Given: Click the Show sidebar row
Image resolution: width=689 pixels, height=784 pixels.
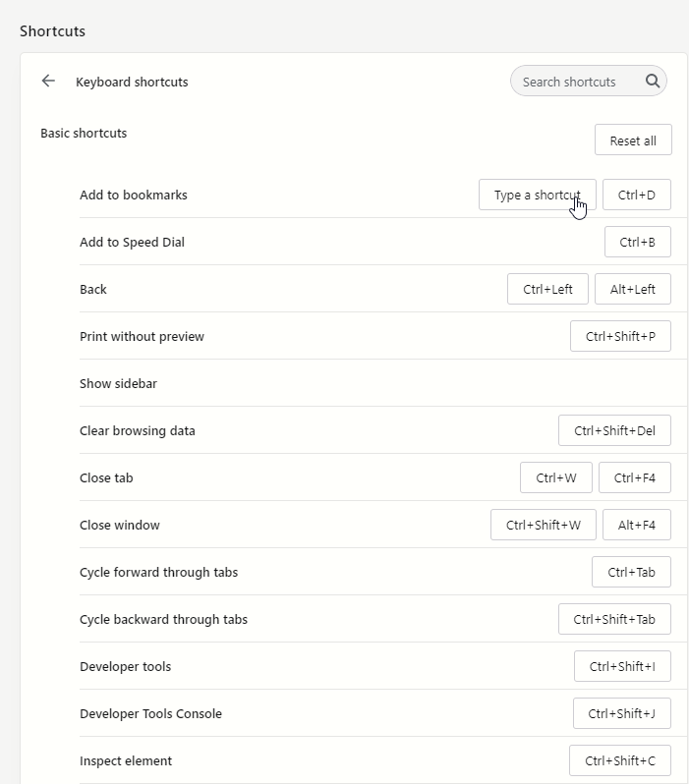Looking at the screenshot, I should coord(382,383).
